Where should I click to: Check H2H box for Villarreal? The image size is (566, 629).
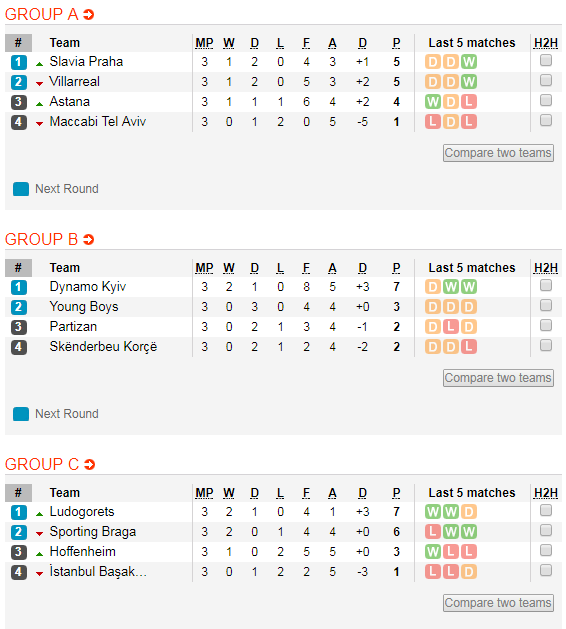[546, 81]
